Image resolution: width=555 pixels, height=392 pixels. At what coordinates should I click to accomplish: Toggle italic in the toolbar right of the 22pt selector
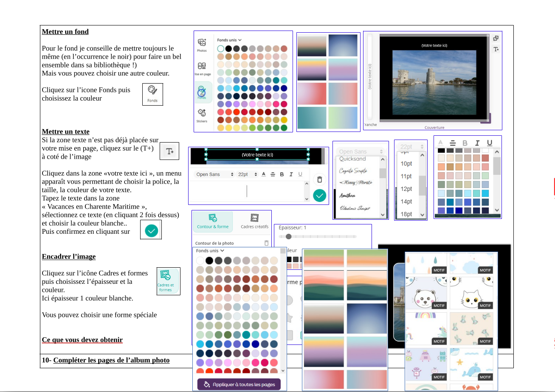(x=291, y=174)
